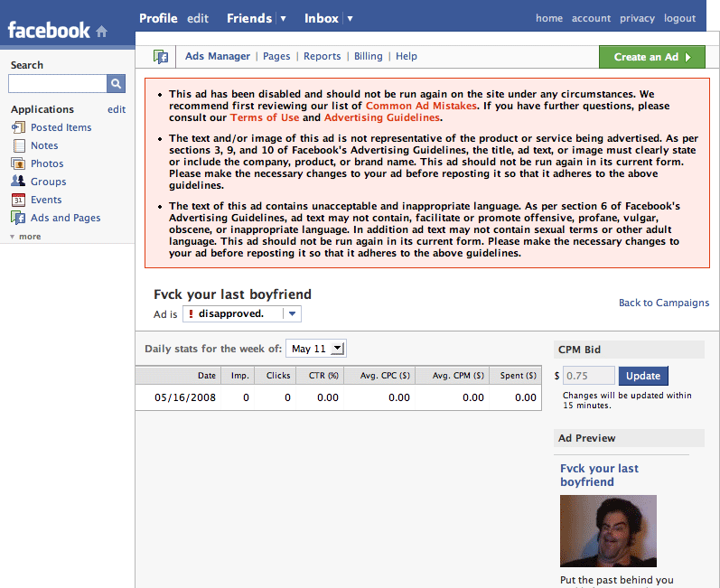Click the logout link
720x588 pixels.
pyautogui.click(x=679, y=18)
